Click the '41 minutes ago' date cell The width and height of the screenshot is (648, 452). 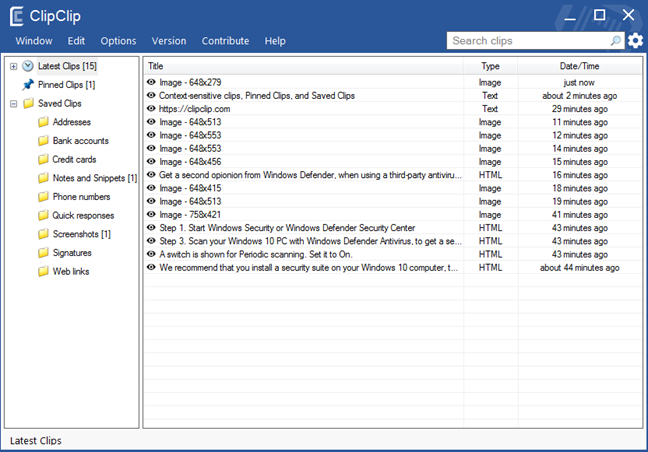(580, 214)
